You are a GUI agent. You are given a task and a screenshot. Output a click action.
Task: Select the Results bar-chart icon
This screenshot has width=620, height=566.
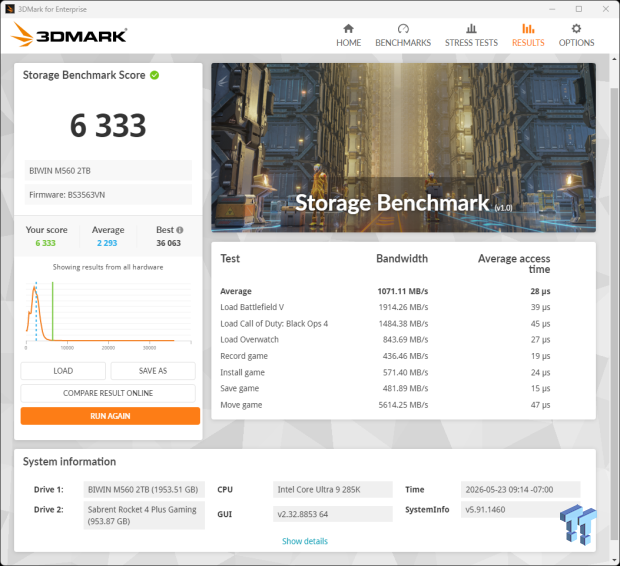pos(528,28)
